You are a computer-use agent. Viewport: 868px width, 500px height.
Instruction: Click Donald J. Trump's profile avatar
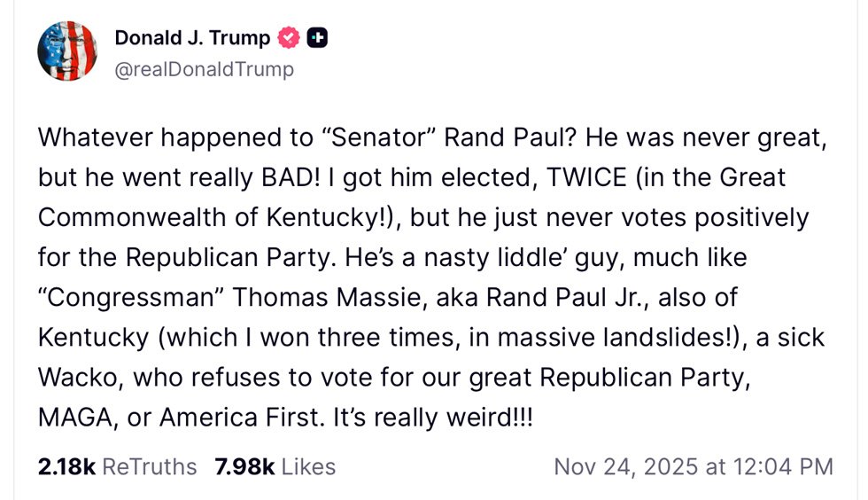coord(67,51)
